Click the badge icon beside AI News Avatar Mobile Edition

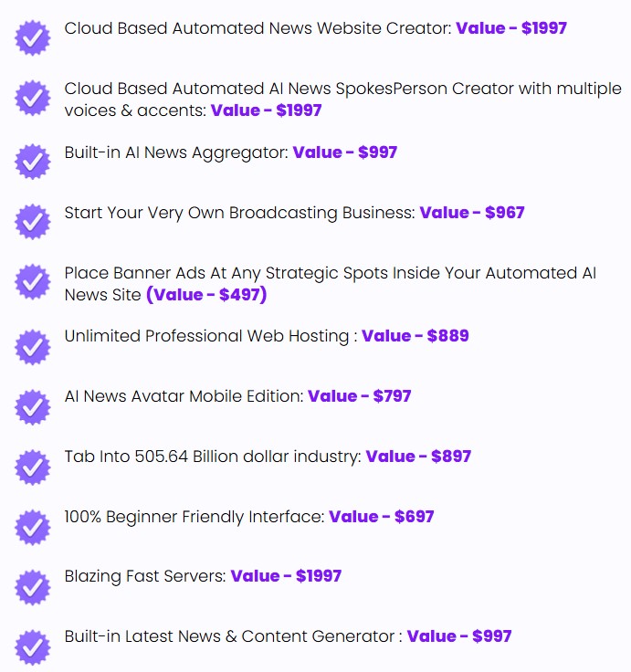click(x=33, y=406)
